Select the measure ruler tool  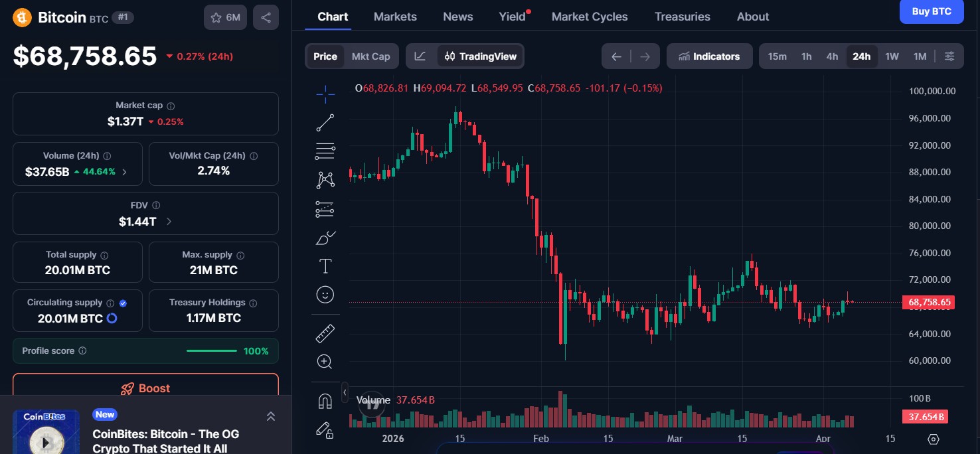pos(325,333)
